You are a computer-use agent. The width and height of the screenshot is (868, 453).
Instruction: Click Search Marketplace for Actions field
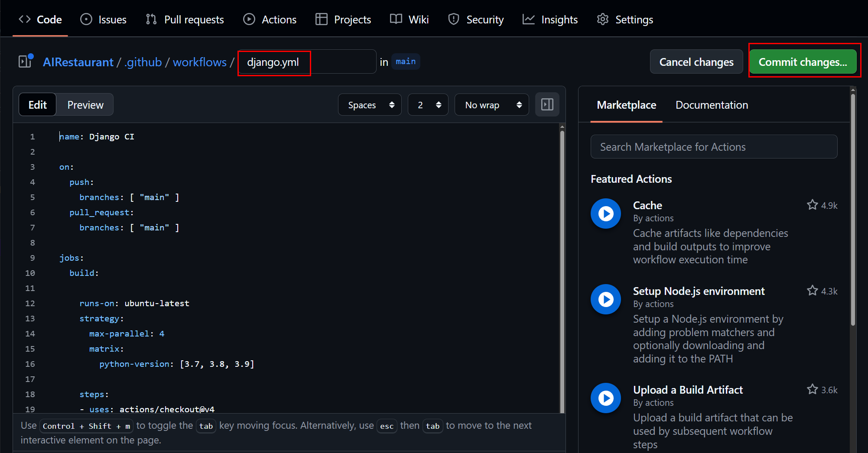coord(714,147)
